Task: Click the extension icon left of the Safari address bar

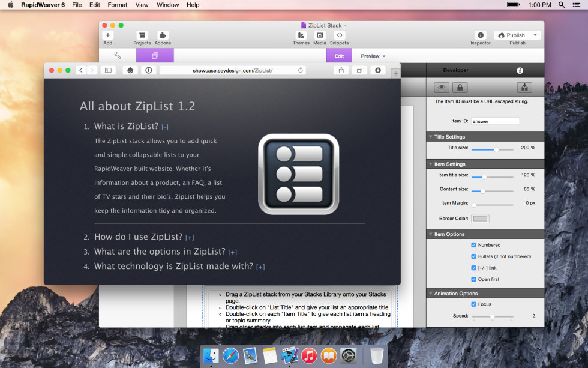Action: 130,70
